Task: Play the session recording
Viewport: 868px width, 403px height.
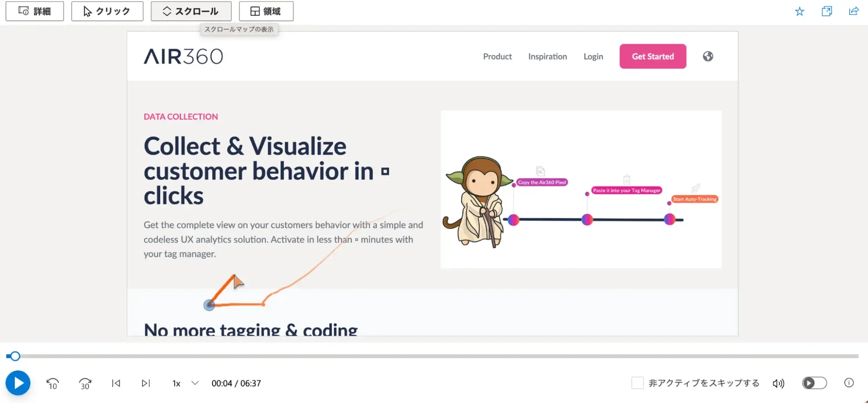Action: pos(18,383)
